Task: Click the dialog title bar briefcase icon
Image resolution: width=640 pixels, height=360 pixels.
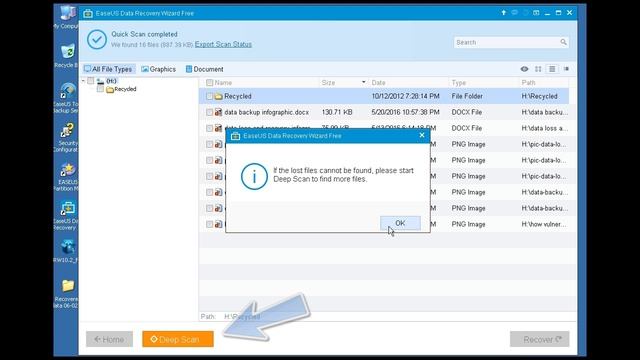Action: [236, 136]
